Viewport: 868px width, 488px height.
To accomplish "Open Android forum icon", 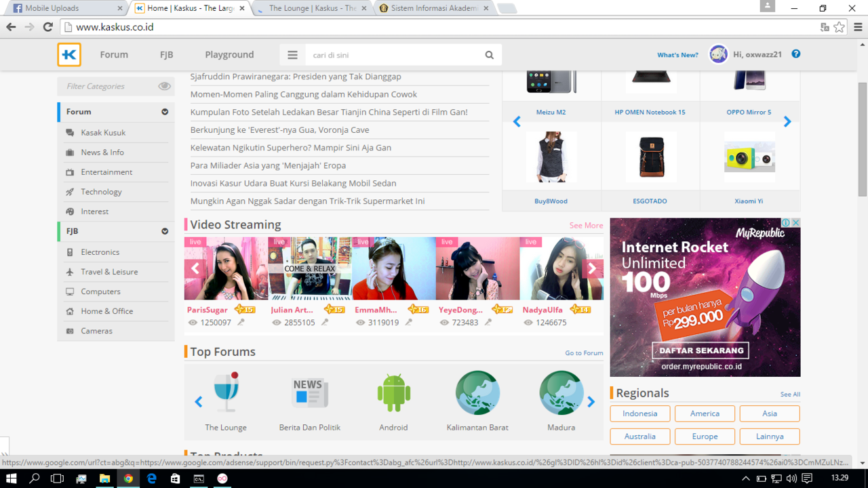I will click(x=394, y=392).
